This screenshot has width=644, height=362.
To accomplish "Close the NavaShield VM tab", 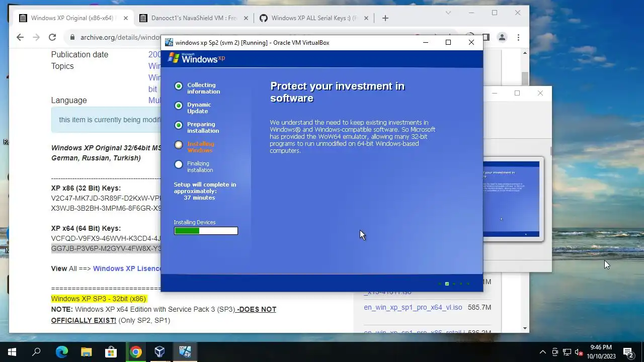I will pyautogui.click(x=246, y=18).
